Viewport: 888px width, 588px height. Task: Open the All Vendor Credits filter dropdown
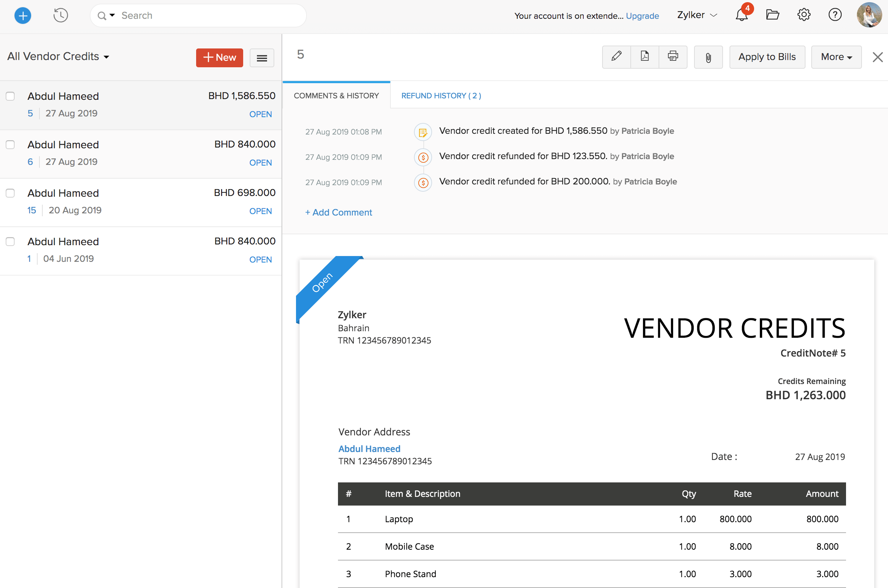point(58,56)
